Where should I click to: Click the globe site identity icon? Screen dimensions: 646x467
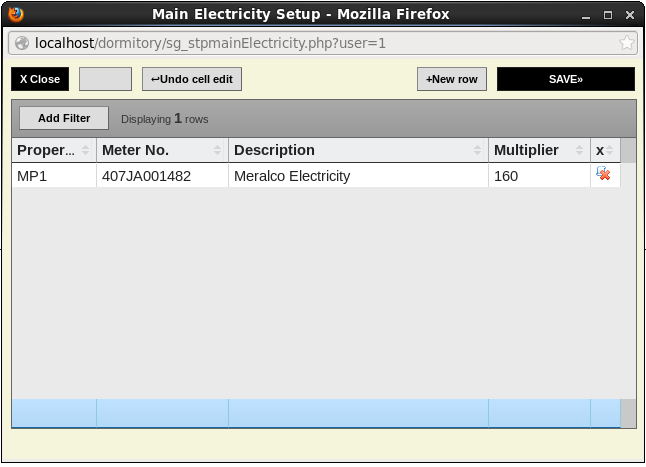pos(21,43)
